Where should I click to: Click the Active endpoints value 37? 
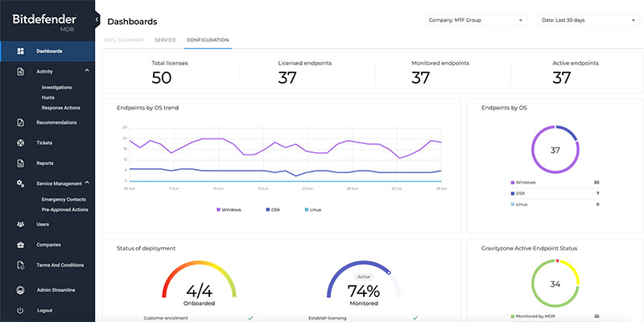tap(561, 77)
